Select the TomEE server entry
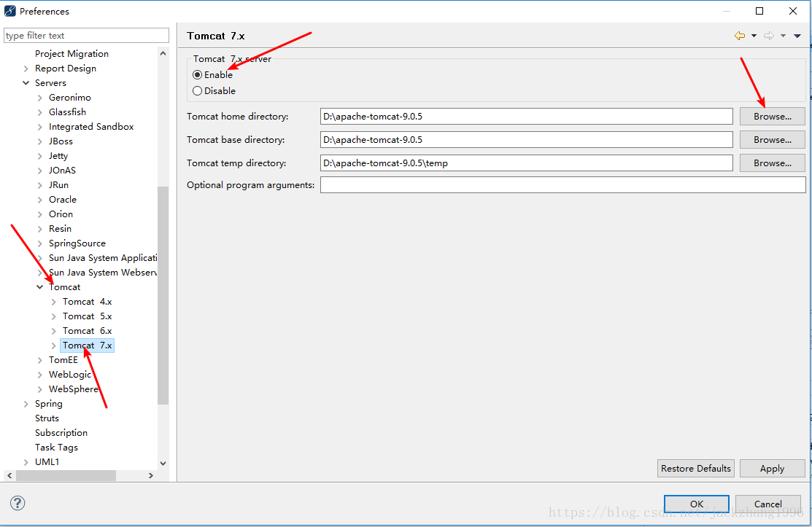The image size is (812, 527). [63, 359]
